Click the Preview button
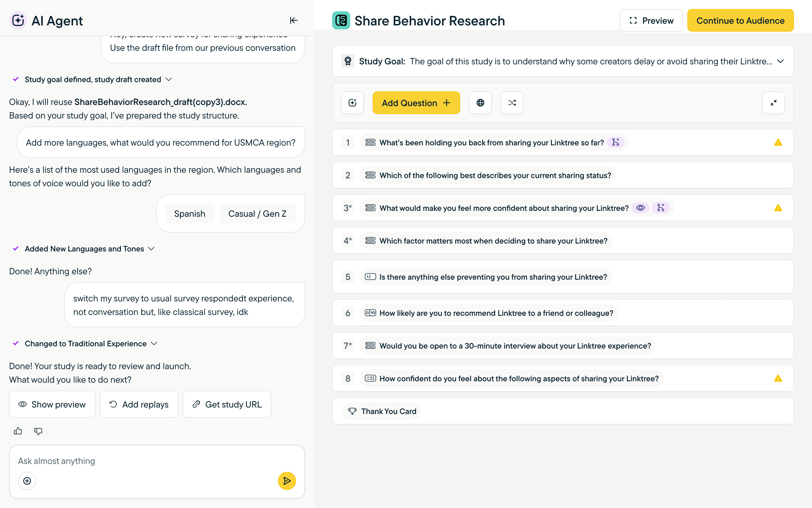Screen dimensions: 812x508 point(651,21)
